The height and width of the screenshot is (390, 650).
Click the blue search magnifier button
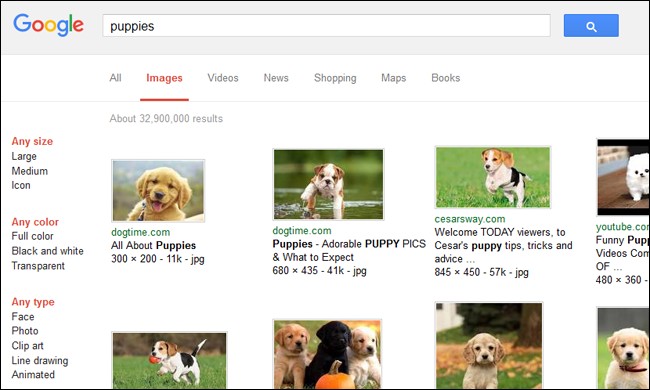click(591, 26)
